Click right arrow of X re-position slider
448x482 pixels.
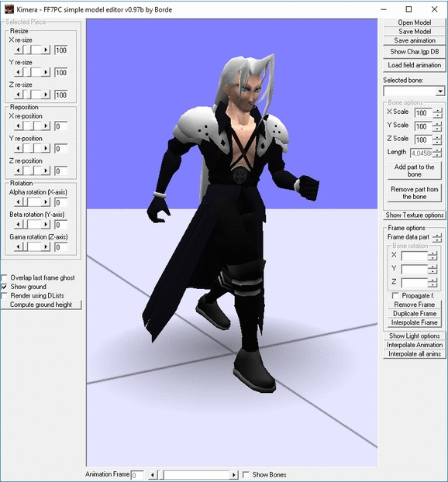click(x=46, y=126)
